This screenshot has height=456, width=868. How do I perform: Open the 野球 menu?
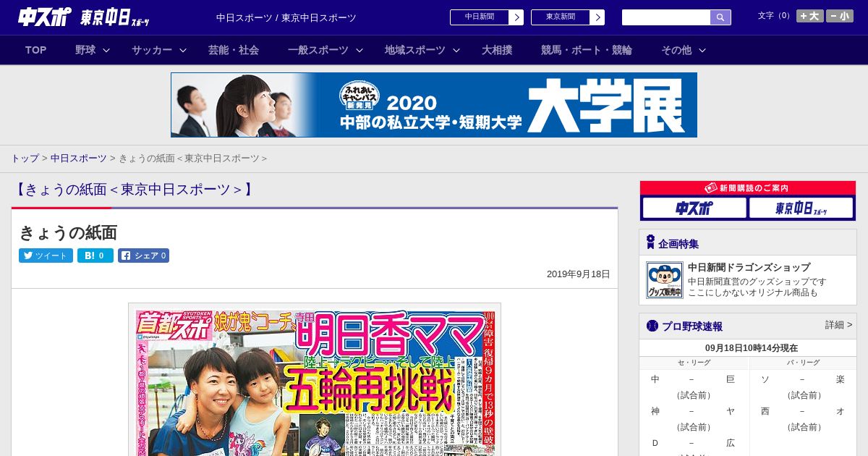(85, 50)
